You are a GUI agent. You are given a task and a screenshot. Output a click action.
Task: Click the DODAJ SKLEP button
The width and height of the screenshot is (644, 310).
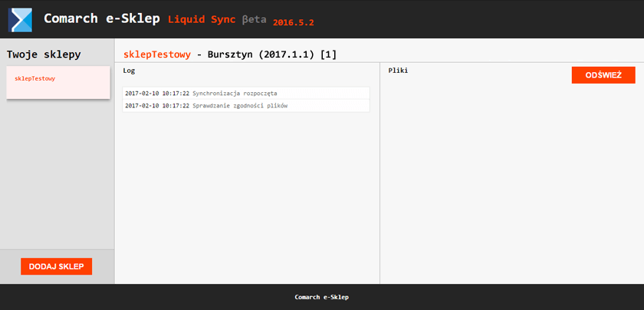click(x=56, y=266)
